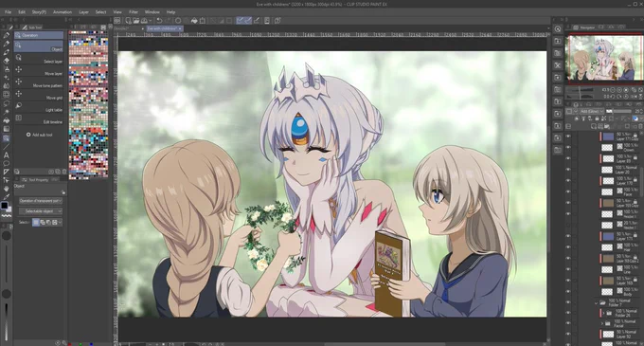The image size is (644, 346).
Task: Toggle visibility of the Body layer
Action: 568,291
